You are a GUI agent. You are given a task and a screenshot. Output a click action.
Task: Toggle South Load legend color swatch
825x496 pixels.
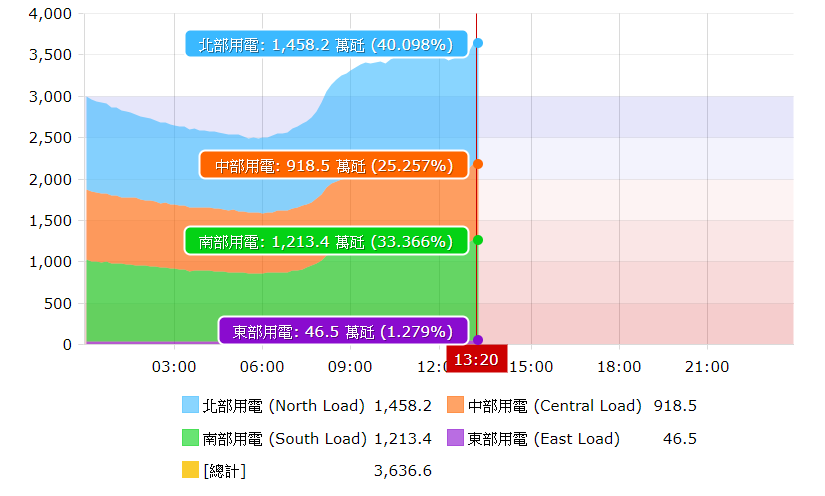[191, 438]
